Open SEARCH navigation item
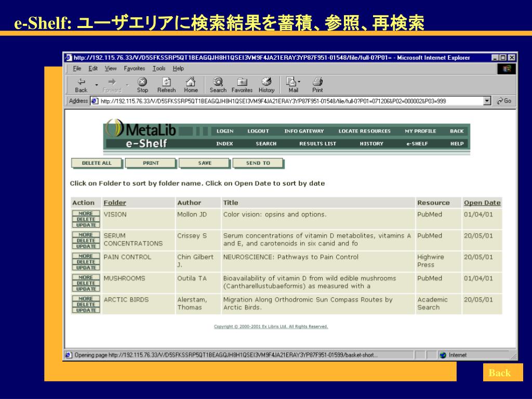The height and width of the screenshot is (399, 532). [266, 143]
